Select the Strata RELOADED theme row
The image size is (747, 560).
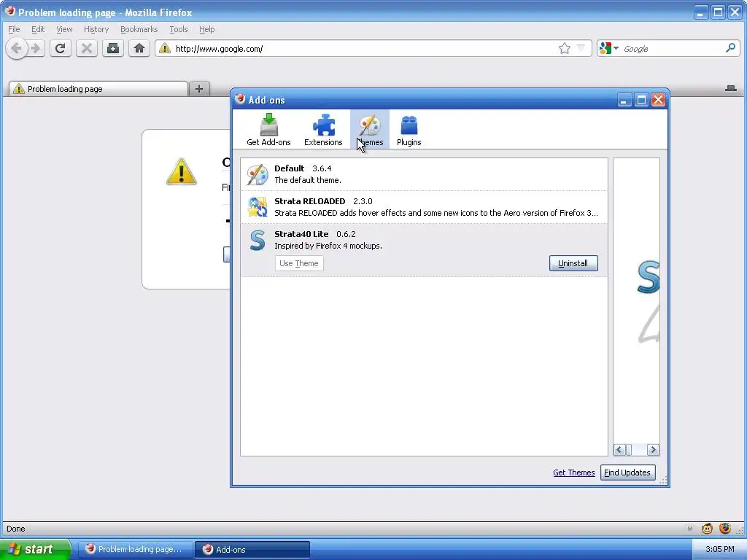point(424,207)
